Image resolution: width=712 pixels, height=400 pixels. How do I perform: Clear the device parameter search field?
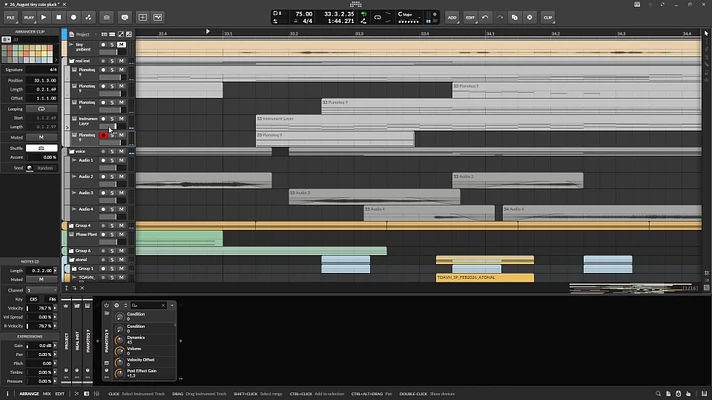[163, 306]
